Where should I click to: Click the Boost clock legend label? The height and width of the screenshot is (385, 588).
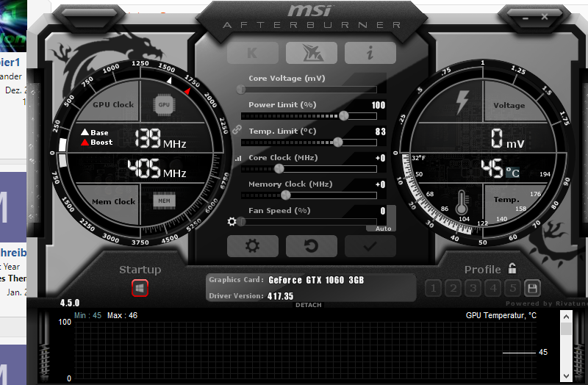97,142
